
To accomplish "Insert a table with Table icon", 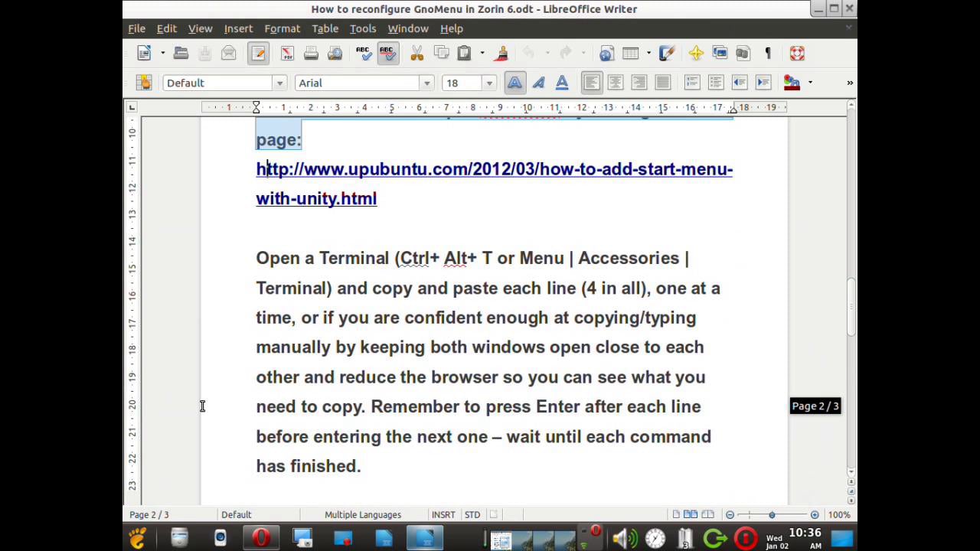I will pos(630,53).
